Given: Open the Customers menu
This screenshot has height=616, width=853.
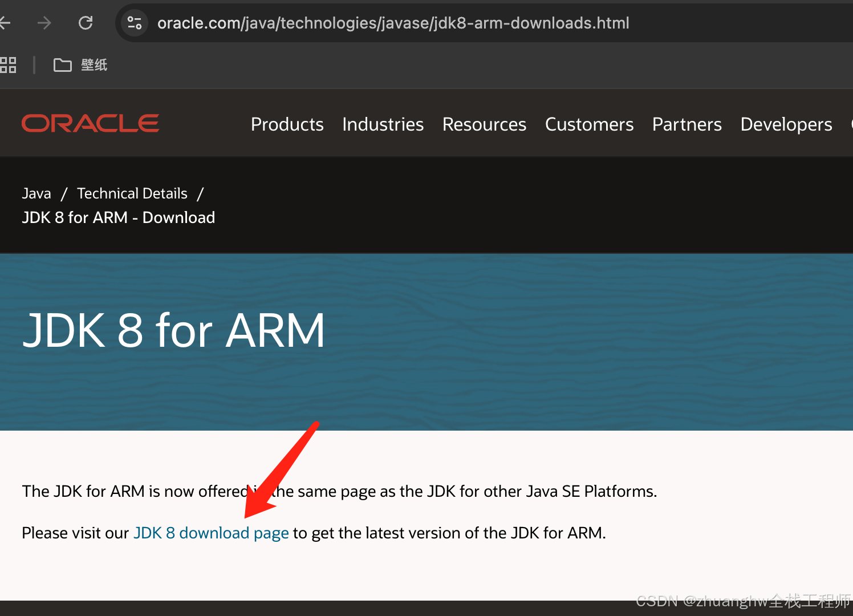Looking at the screenshot, I should point(590,124).
